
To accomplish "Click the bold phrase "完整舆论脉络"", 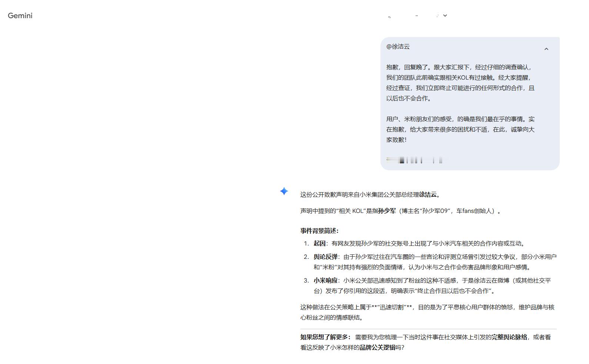I will click(509, 337).
